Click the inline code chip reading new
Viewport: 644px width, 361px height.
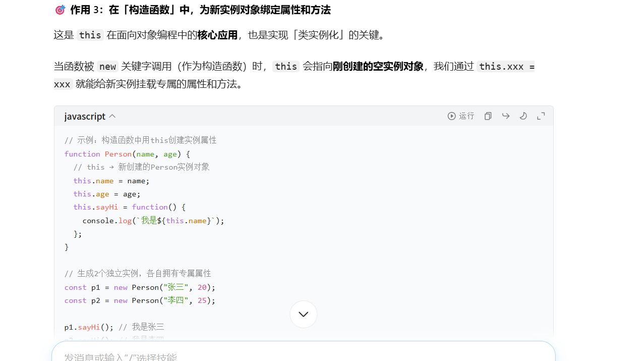coord(107,66)
